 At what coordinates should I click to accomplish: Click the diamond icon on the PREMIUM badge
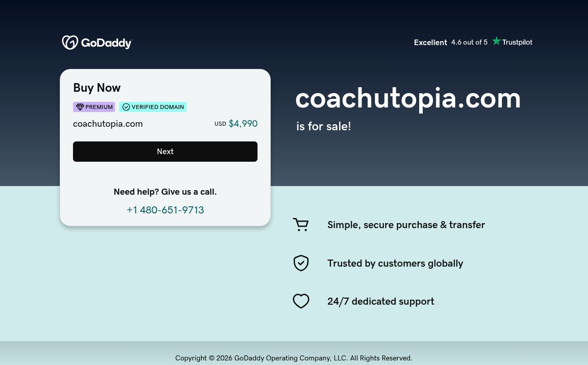80,107
